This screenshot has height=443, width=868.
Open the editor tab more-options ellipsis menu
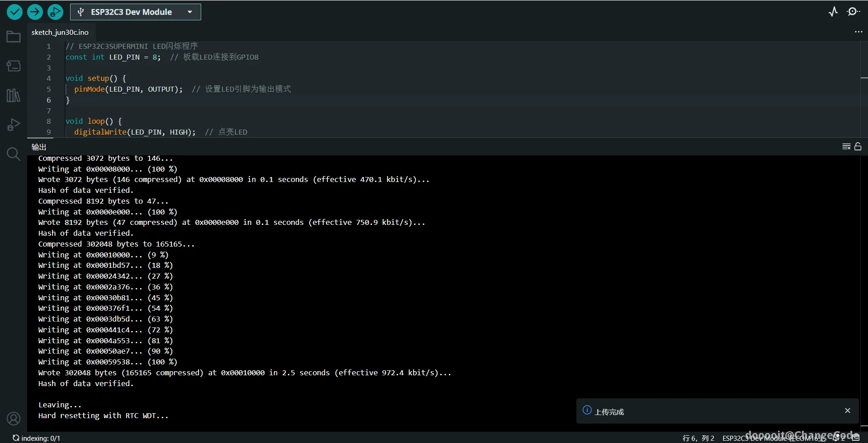[x=859, y=32]
